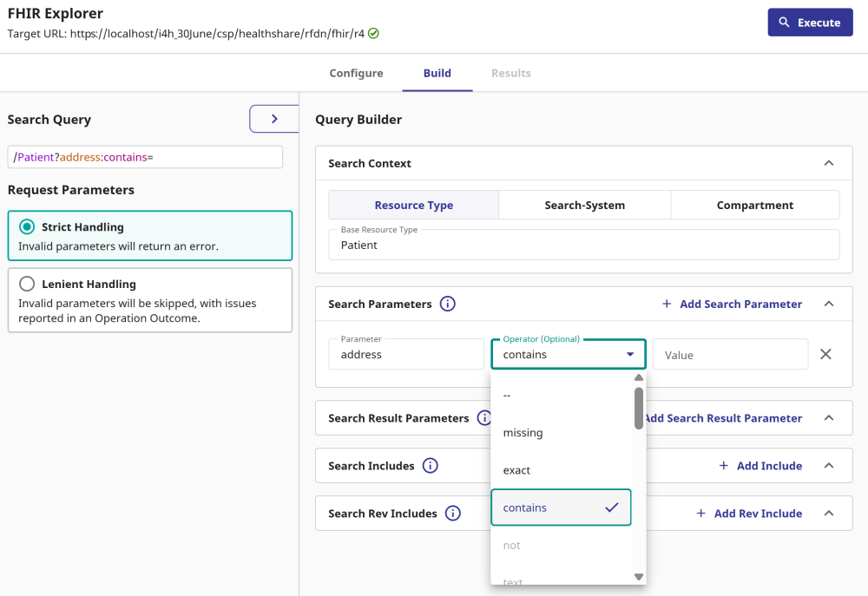
Task: Click the Request Parameters heading
Action: 71,190
